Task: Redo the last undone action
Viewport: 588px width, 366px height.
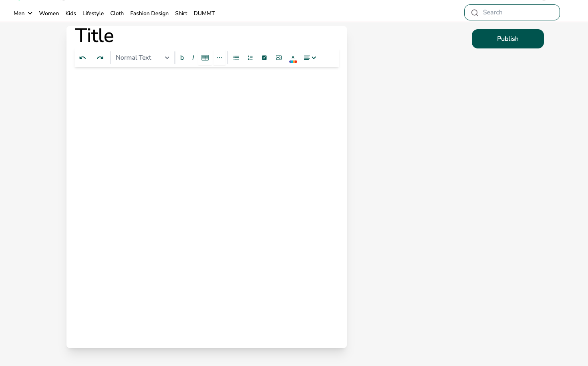Action: coord(100,58)
